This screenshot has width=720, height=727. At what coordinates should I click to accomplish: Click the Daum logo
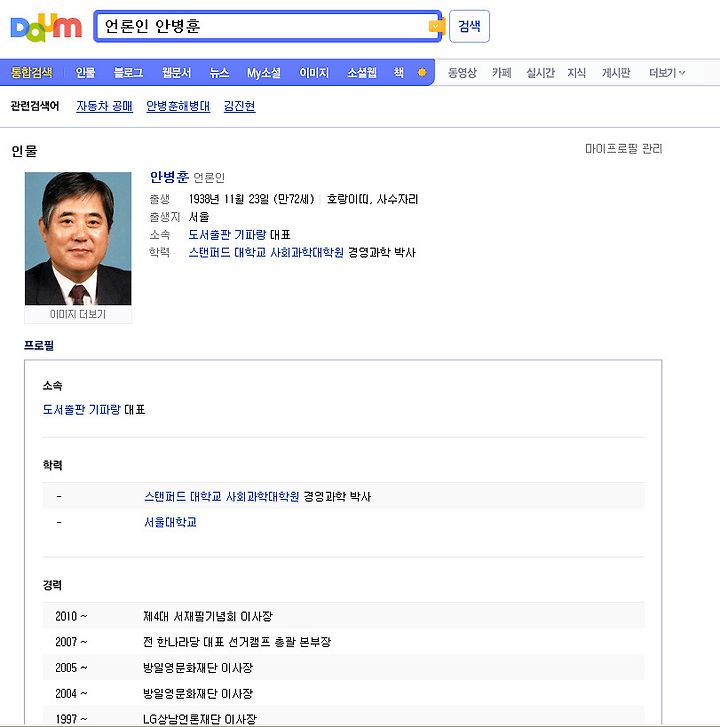(x=46, y=27)
